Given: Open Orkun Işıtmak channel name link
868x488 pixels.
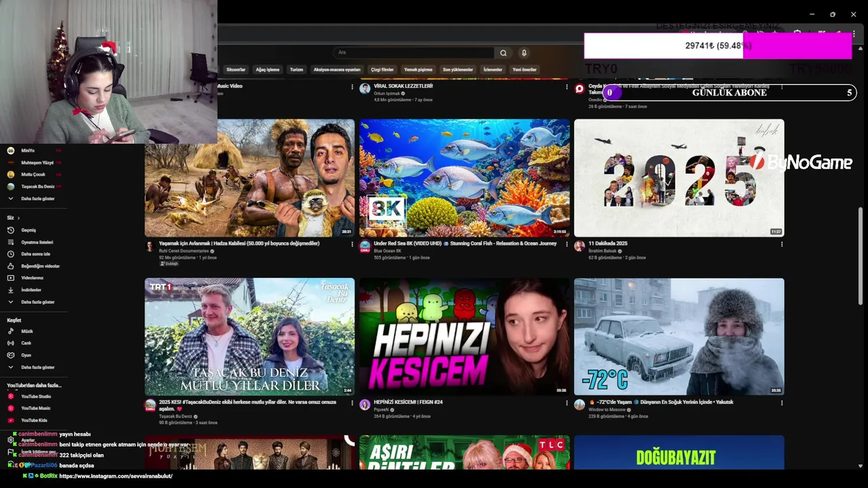Looking at the screenshot, I should [x=387, y=94].
